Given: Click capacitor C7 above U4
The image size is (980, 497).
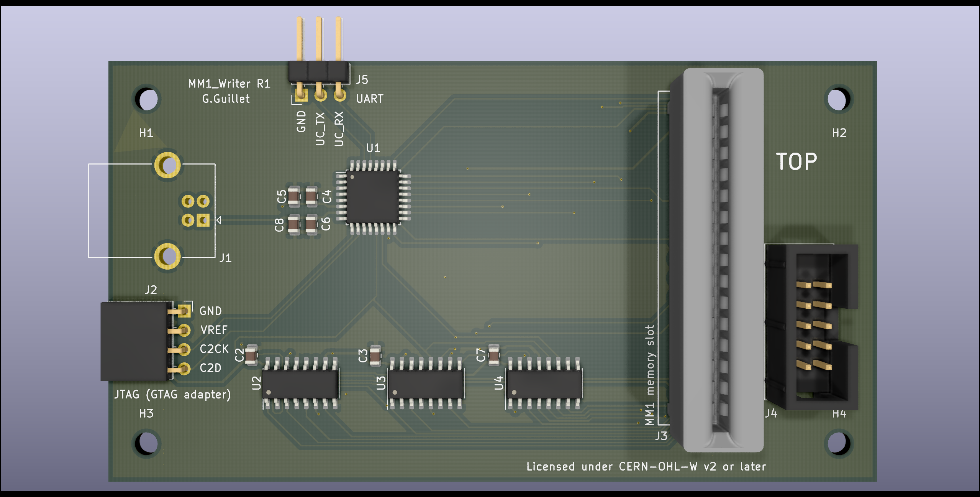Looking at the screenshot, I should (494, 355).
